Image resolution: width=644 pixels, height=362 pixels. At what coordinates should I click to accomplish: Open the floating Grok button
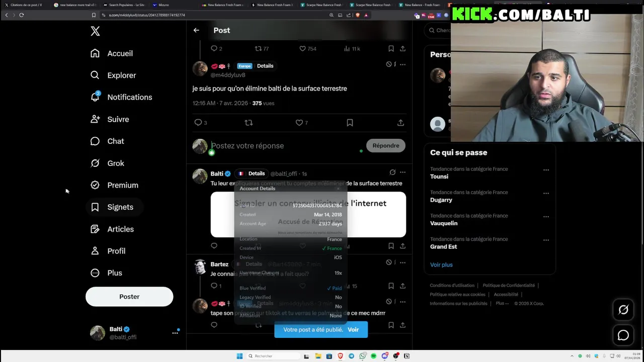click(623, 310)
